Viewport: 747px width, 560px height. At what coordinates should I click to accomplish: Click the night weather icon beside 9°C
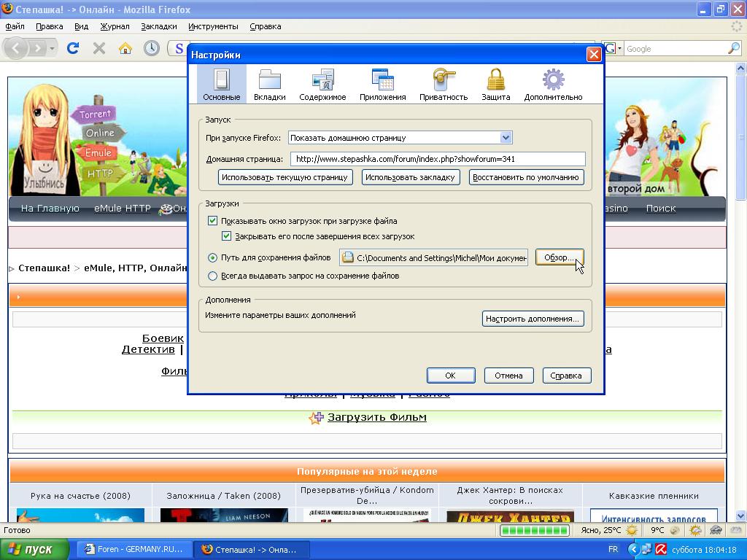(x=675, y=530)
